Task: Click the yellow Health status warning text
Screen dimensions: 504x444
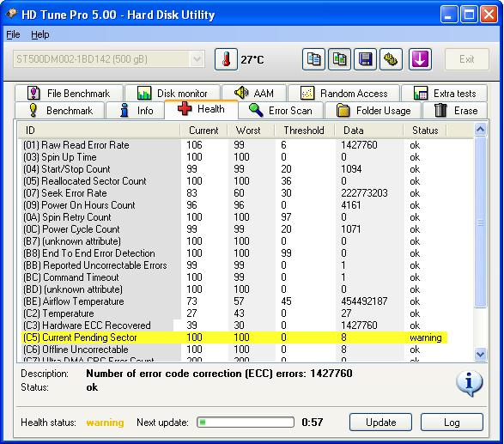Action: [105, 423]
